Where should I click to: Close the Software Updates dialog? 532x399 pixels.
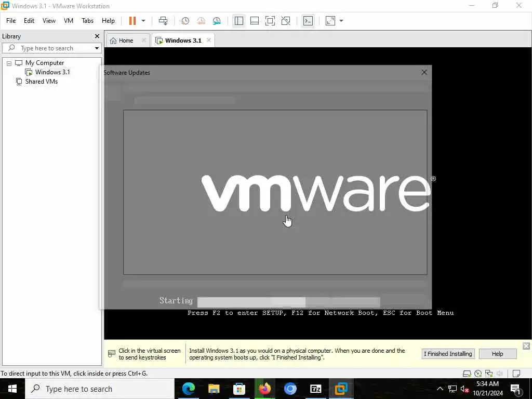click(x=424, y=72)
